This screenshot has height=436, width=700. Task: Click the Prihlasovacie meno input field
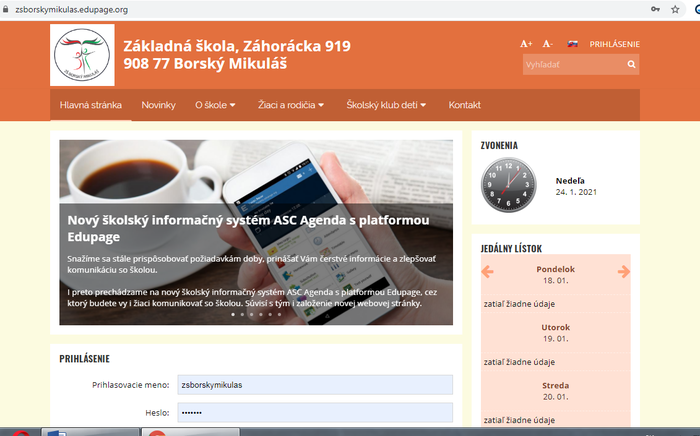tap(314, 384)
